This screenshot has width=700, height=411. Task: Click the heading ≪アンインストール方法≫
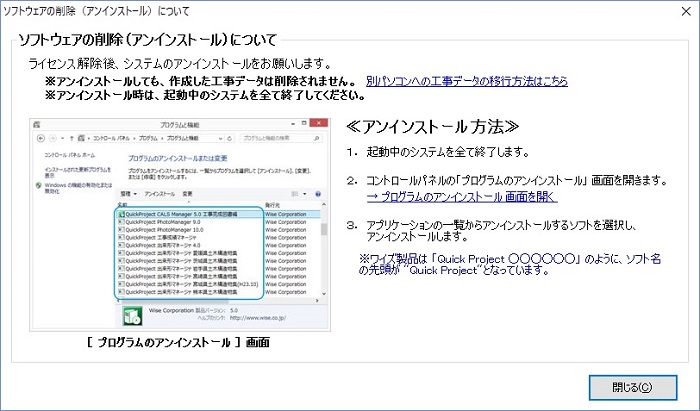tap(432, 127)
